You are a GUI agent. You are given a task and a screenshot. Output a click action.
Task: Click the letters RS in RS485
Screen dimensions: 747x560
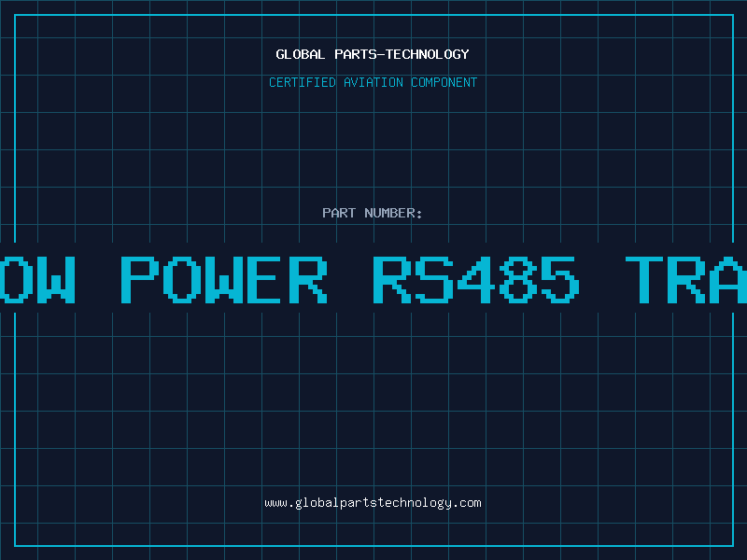click(x=413, y=279)
